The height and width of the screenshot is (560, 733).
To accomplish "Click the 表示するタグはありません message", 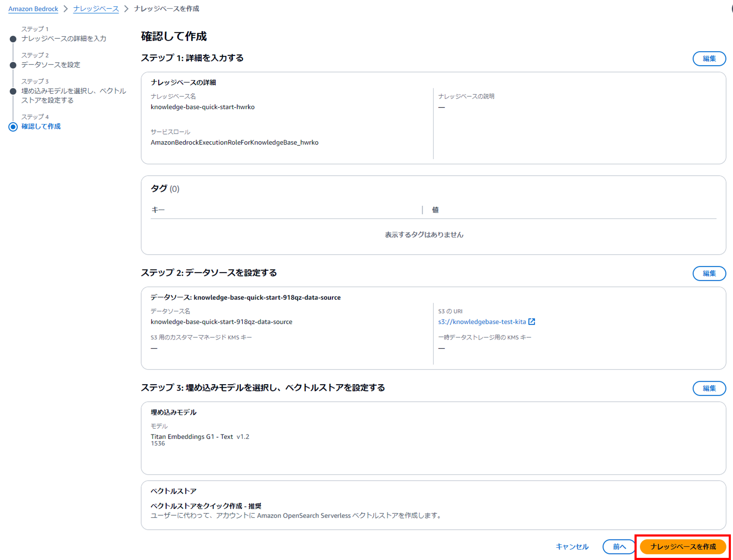I will (x=424, y=235).
